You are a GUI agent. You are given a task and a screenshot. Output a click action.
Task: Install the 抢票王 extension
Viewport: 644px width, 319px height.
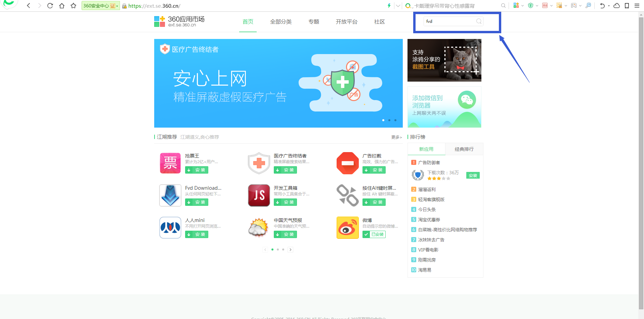197,170
